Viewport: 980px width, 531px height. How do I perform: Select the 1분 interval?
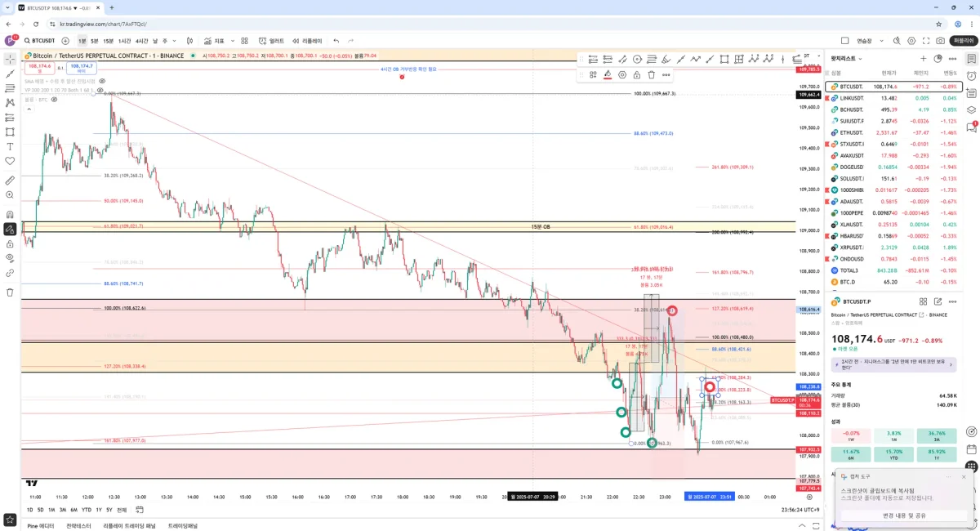(x=82, y=41)
